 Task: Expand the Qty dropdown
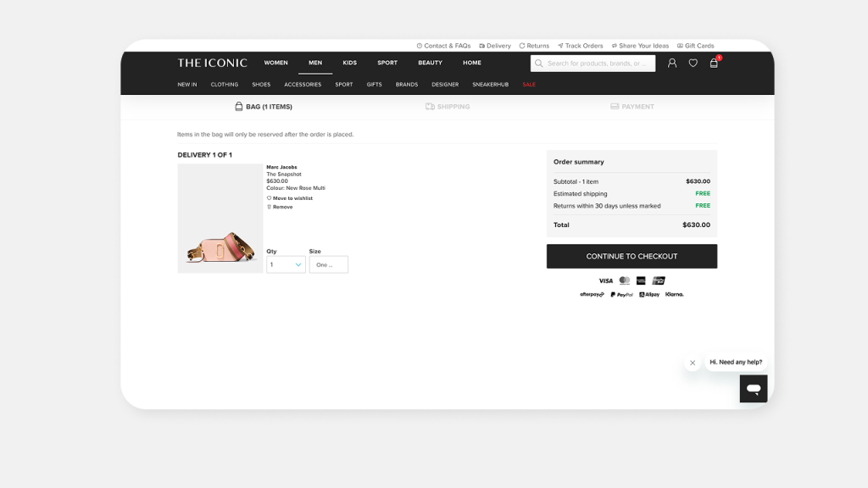pos(286,264)
